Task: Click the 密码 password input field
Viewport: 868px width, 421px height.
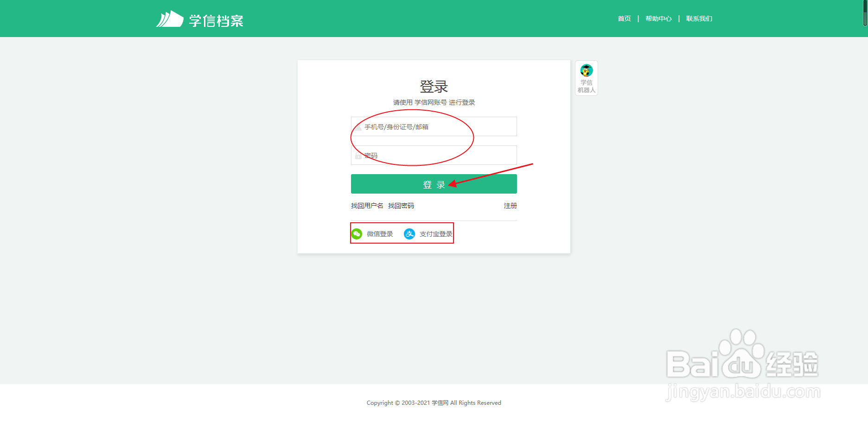Action: tap(434, 155)
